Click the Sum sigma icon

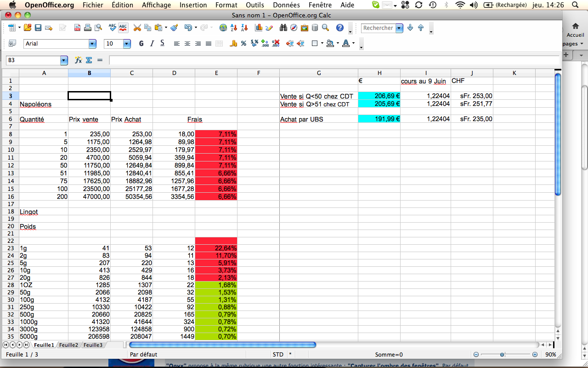pyautogui.click(x=89, y=60)
